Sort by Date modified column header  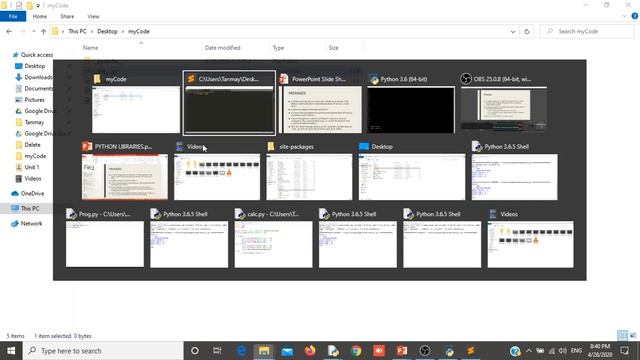(x=222, y=48)
